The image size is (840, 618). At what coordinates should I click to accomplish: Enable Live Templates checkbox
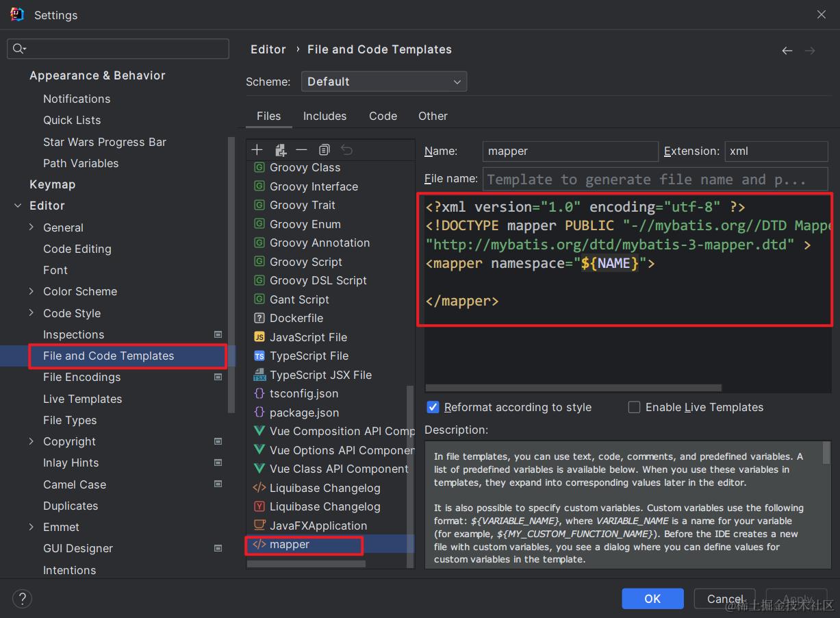click(x=634, y=407)
